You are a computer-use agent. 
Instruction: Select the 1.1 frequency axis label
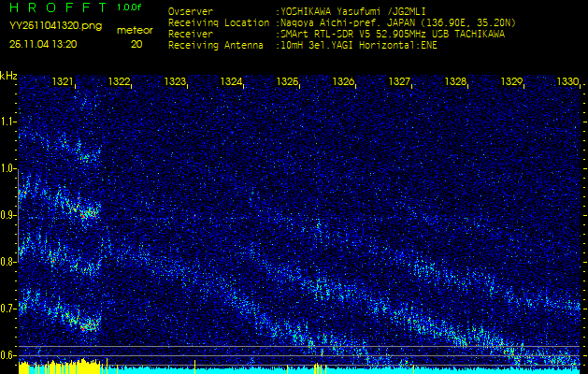tap(8, 121)
